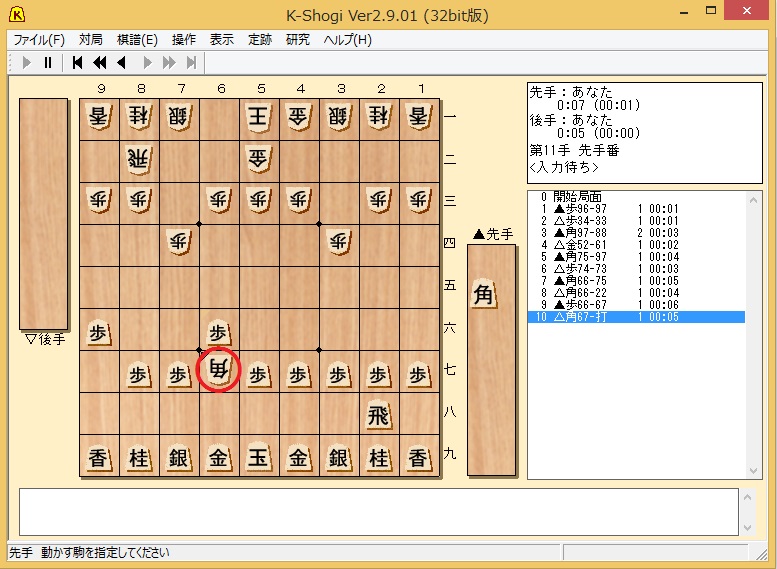The height and width of the screenshot is (569, 777).
Task: Open the 操作 menu
Action: (x=184, y=40)
